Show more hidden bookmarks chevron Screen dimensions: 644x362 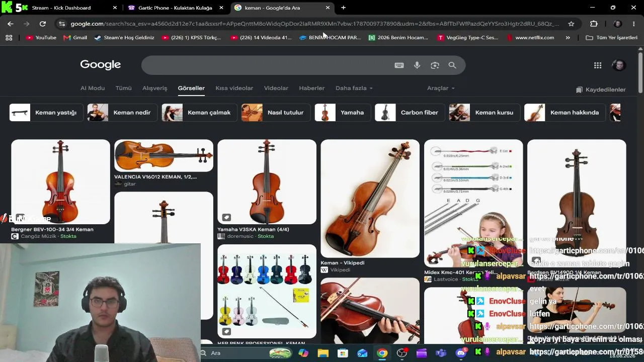568,38
